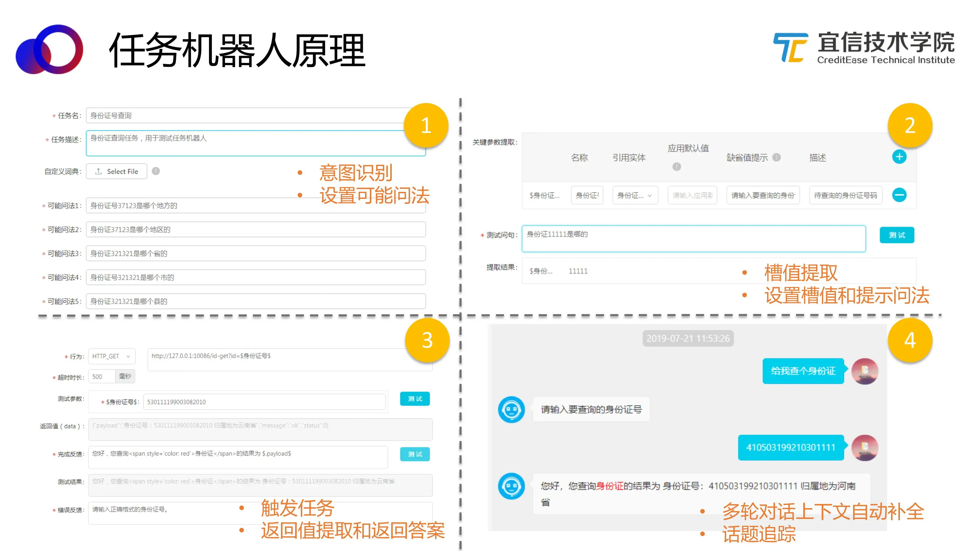The height and width of the screenshot is (551, 980).
Task: Click info icon next to 缺省值提示 header
Action: [776, 157]
